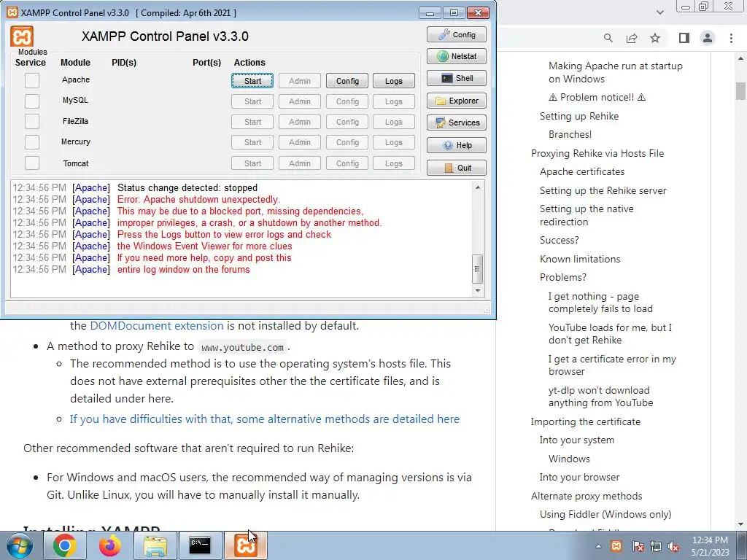
Task: Open XAMPP Config with the wrench button
Action: (x=457, y=35)
